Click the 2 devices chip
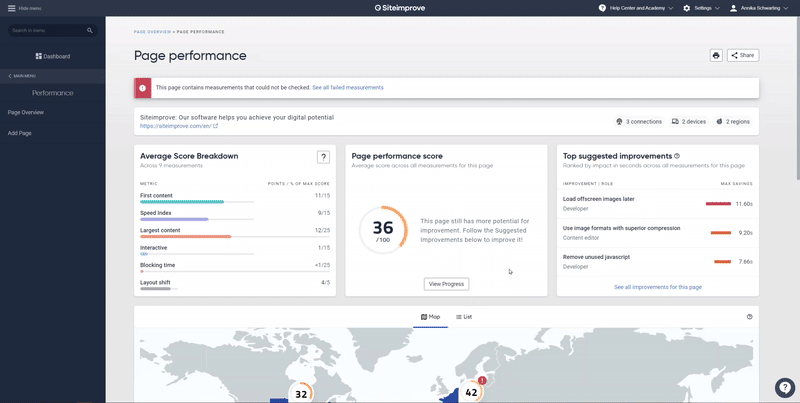Image resolution: width=800 pixels, height=403 pixels. pyautogui.click(x=689, y=121)
